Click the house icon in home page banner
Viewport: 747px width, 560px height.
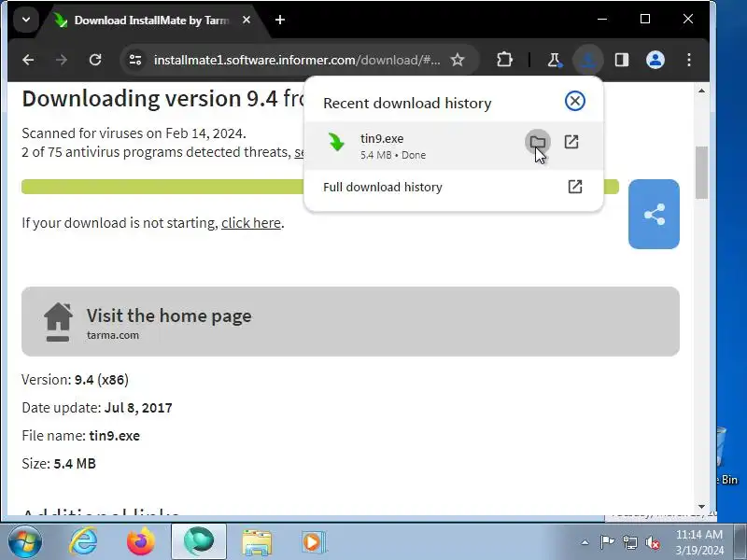pos(58,322)
